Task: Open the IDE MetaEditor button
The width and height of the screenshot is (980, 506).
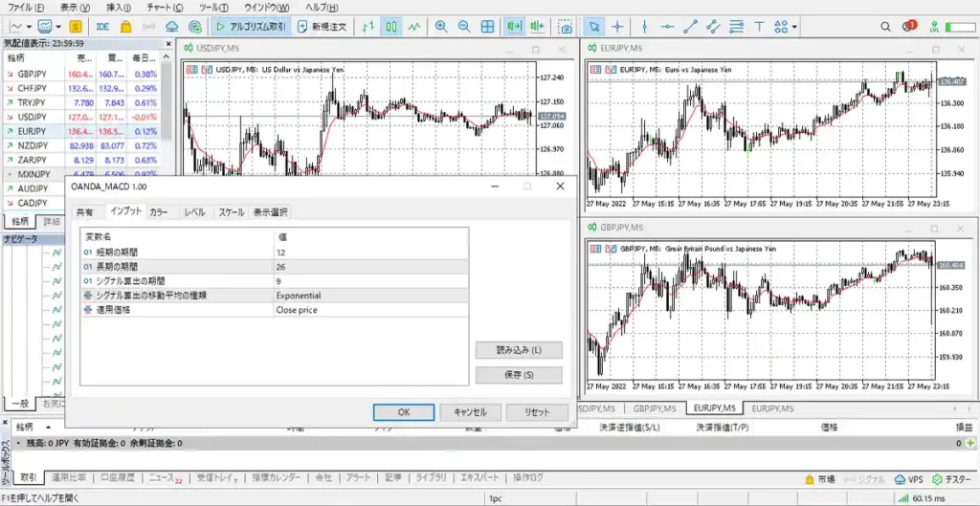Action: click(x=102, y=27)
